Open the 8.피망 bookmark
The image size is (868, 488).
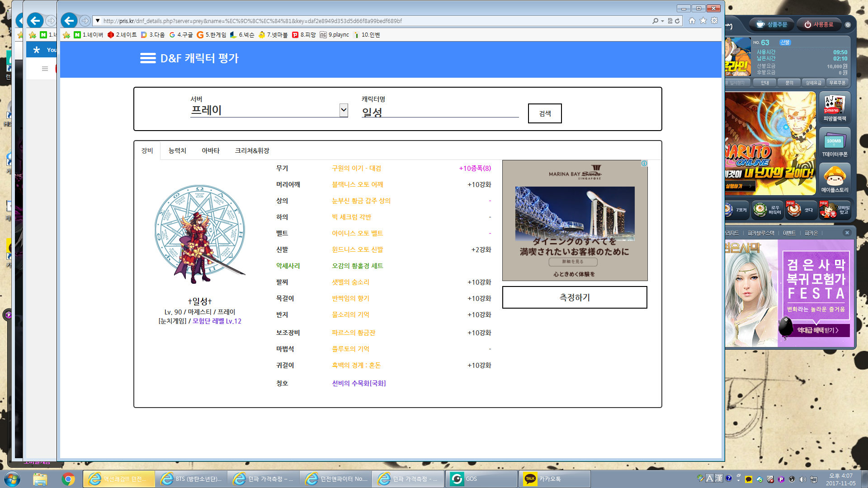[304, 35]
